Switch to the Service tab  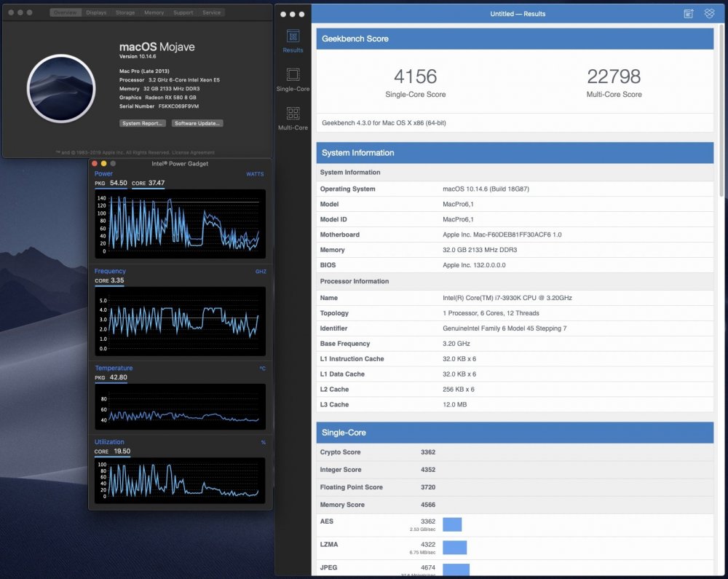tap(212, 12)
